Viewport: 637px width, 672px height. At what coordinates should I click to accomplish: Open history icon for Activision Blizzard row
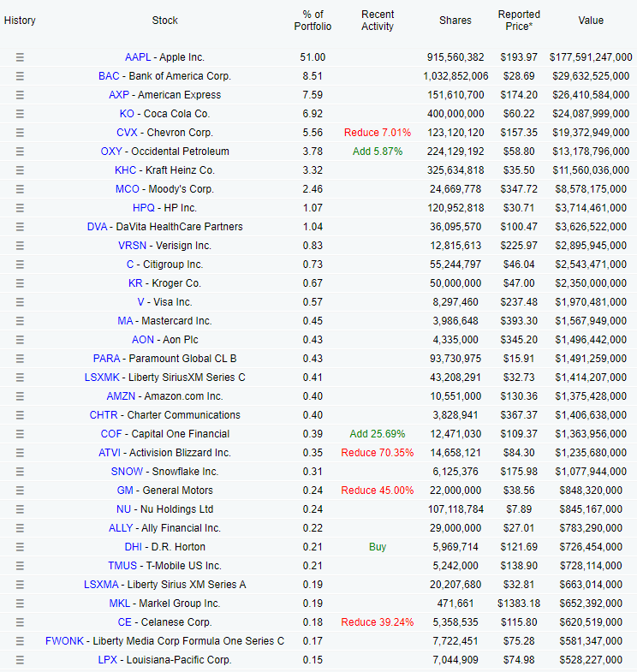(20, 453)
